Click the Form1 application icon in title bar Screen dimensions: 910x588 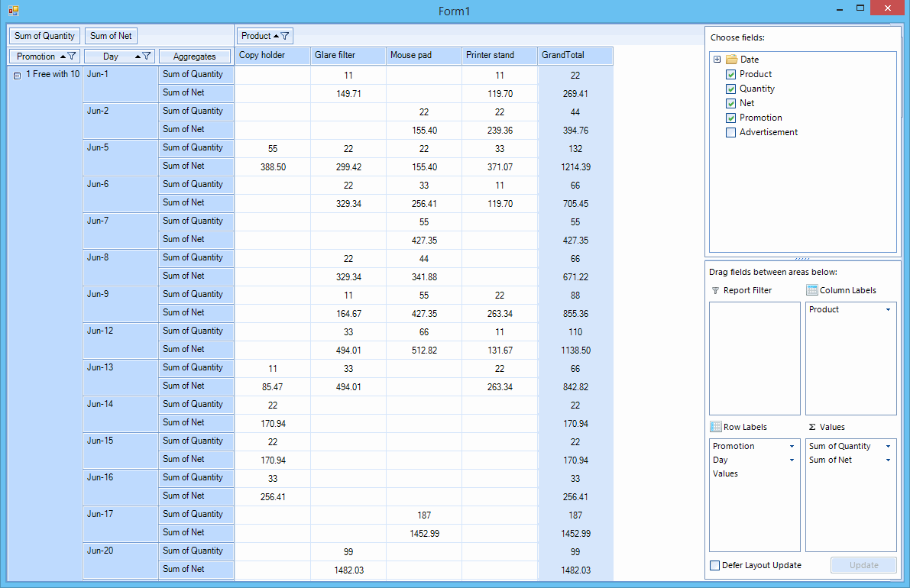tap(13, 11)
